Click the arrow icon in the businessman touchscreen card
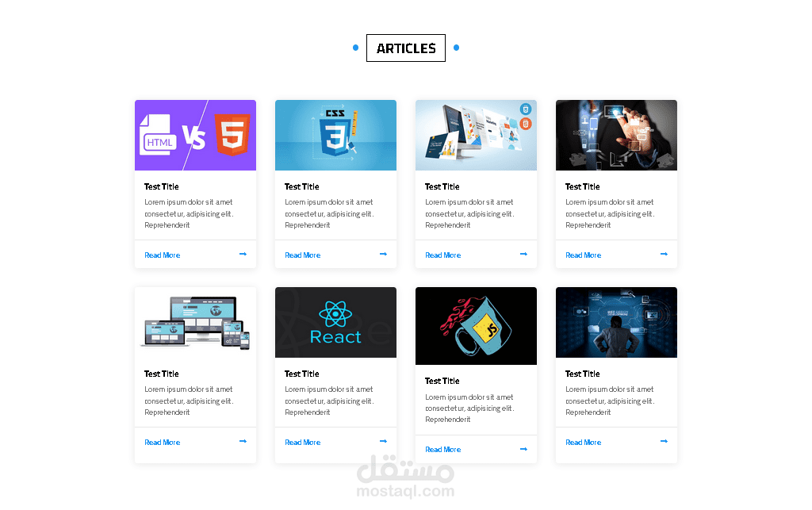The image size is (812, 510). 664,255
